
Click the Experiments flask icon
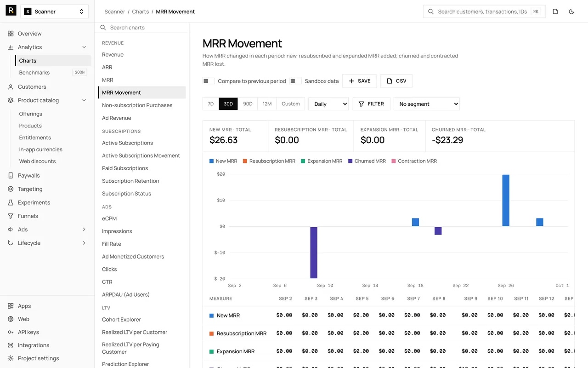point(11,202)
